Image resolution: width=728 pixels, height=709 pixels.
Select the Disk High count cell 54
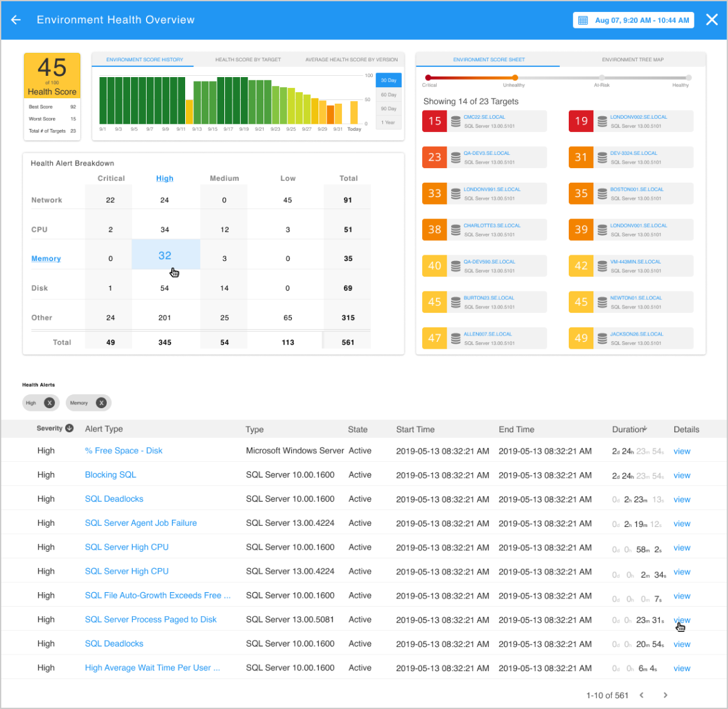click(165, 288)
